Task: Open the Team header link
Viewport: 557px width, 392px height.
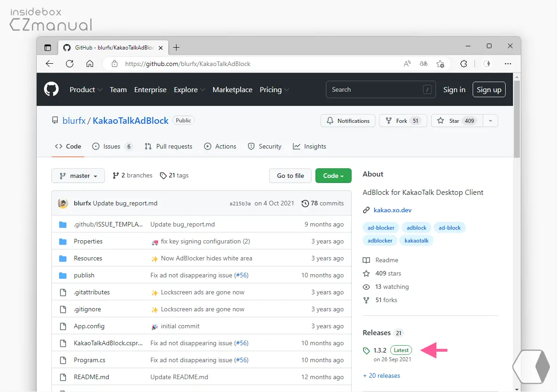Action: [118, 90]
